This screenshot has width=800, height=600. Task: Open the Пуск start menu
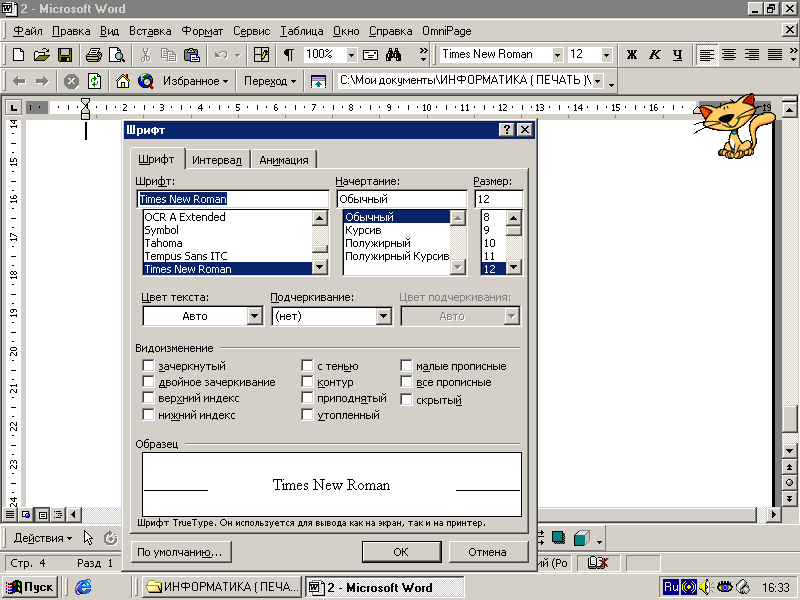tap(30, 587)
